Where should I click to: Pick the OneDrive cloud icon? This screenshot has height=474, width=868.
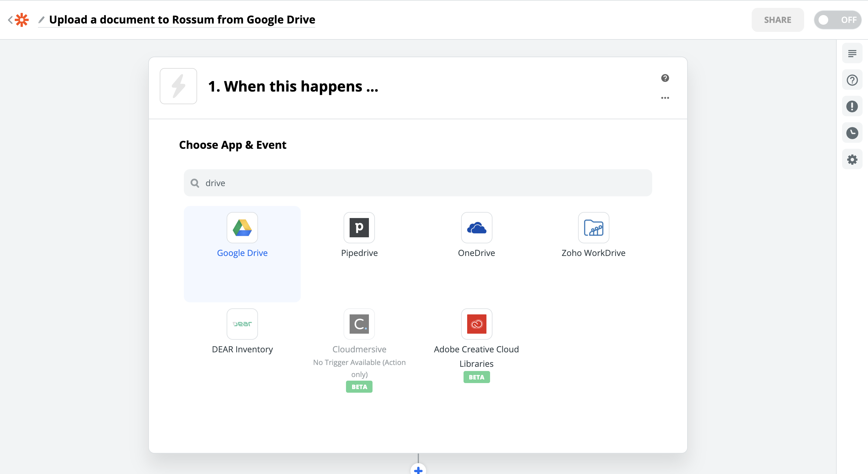476,228
